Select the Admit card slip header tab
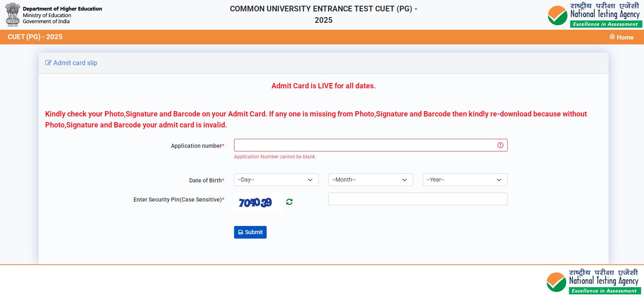The image size is (644, 296). pos(75,63)
